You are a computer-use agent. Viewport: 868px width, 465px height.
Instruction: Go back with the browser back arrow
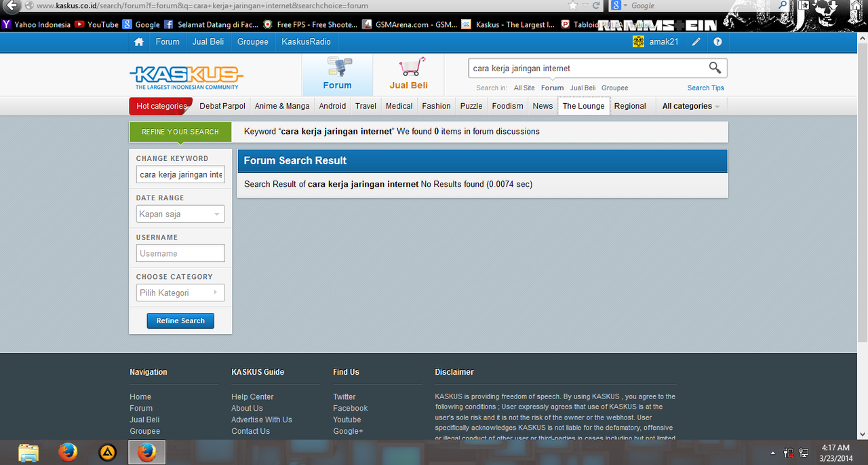coord(10,5)
